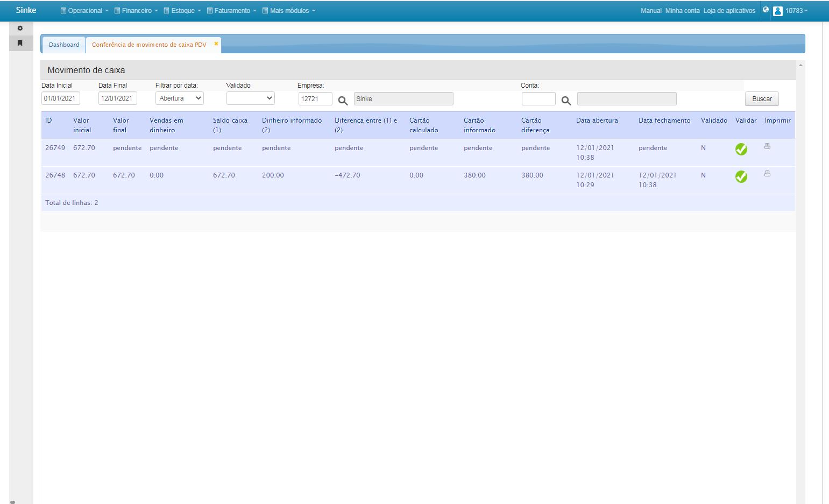The width and height of the screenshot is (829, 504).
Task: Click the Vendas em dinheiro header
Action: 166,125
